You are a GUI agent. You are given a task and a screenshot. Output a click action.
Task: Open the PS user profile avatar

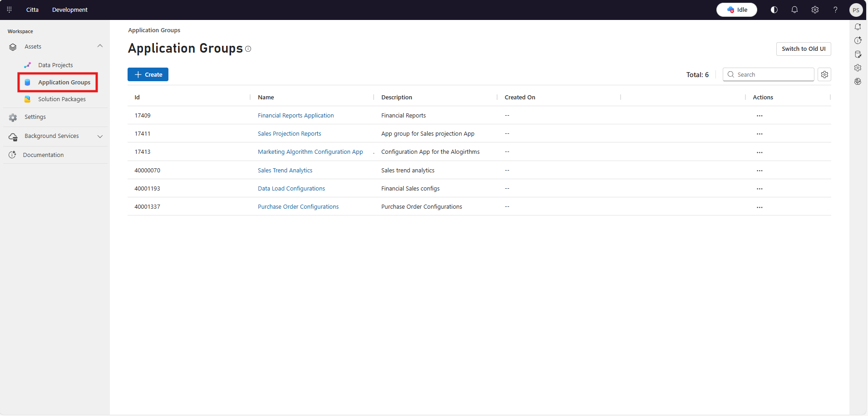point(856,10)
